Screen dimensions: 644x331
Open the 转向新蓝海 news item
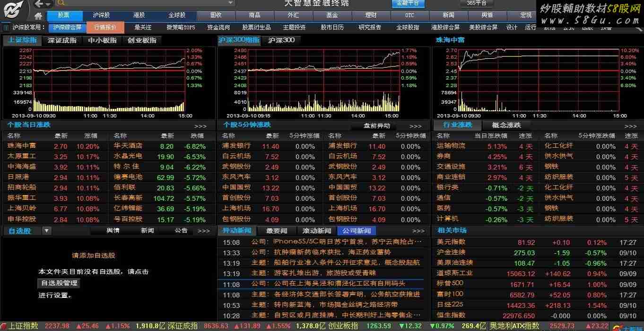tap(322, 305)
